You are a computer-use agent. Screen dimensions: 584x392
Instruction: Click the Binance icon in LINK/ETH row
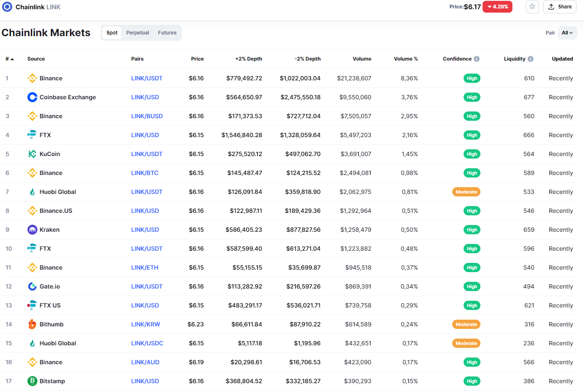point(32,268)
